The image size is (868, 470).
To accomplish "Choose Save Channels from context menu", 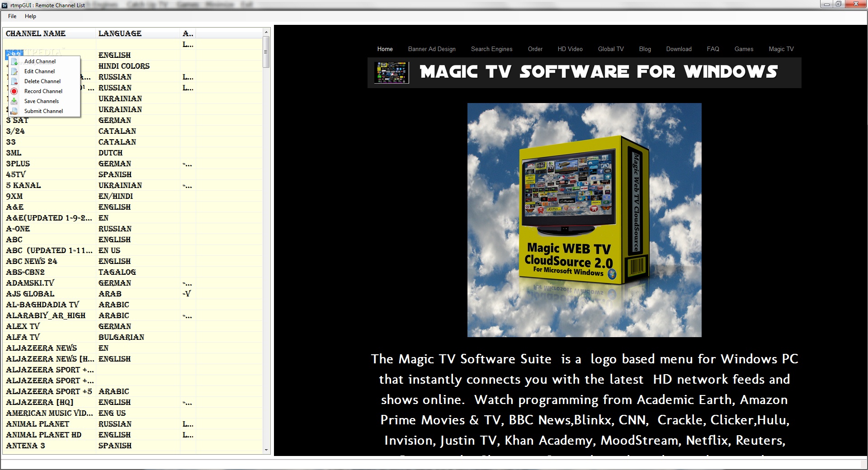I will [x=44, y=101].
